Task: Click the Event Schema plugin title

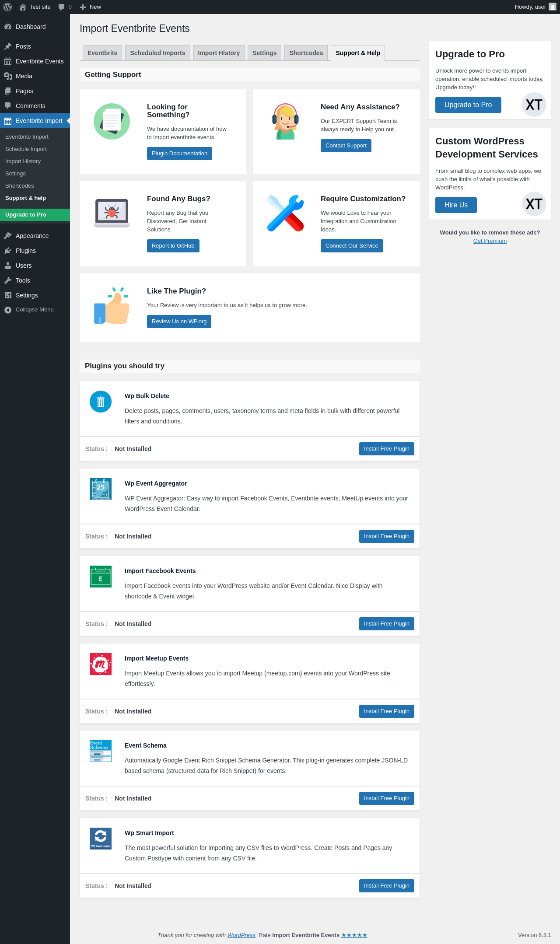Action: tap(146, 745)
